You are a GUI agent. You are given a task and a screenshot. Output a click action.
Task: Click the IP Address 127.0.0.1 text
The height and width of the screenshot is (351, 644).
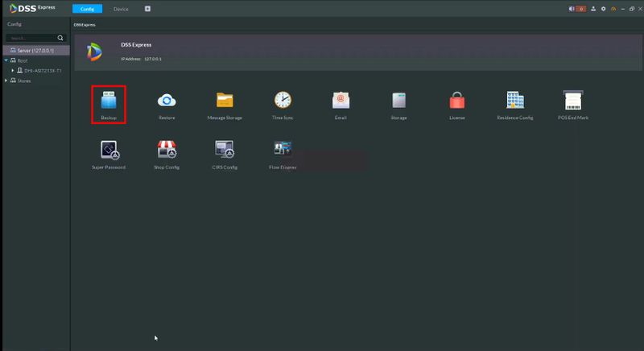[x=141, y=59]
